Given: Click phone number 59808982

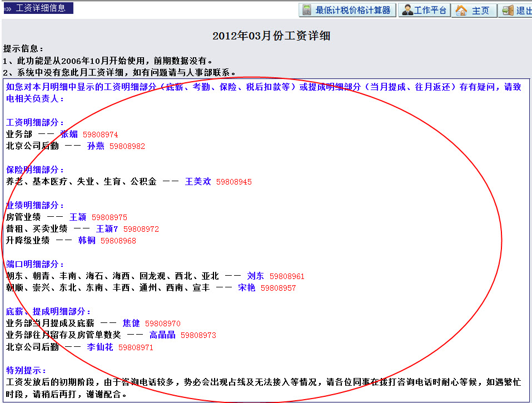Looking at the screenshot, I should pyautogui.click(x=127, y=147).
